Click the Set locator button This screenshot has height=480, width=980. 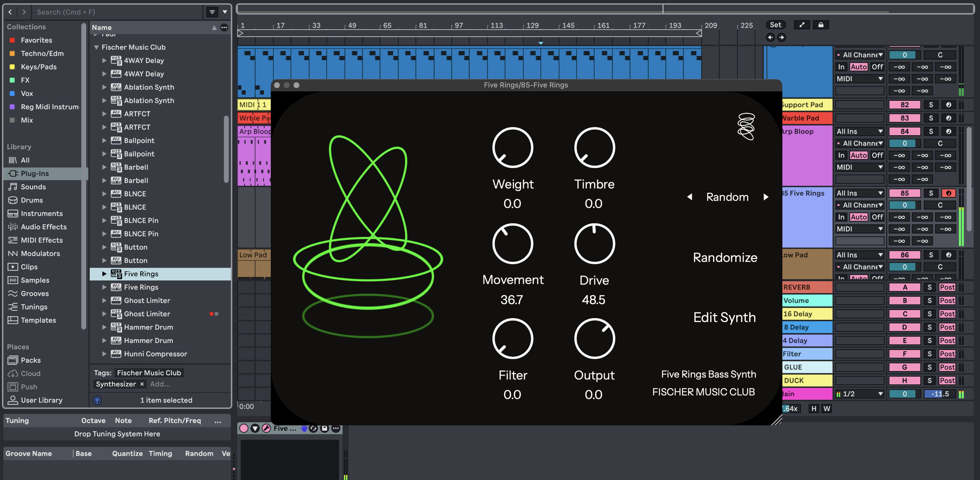[775, 25]
